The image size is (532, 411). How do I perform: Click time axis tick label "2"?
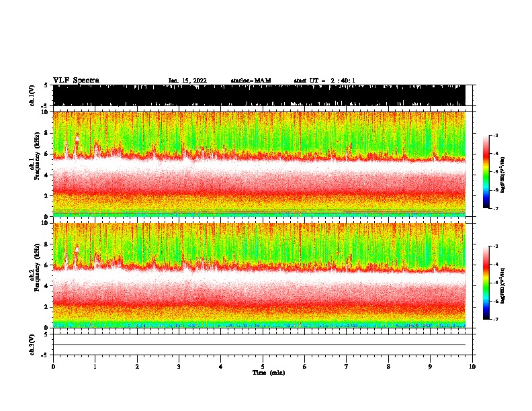click(137, 367)
